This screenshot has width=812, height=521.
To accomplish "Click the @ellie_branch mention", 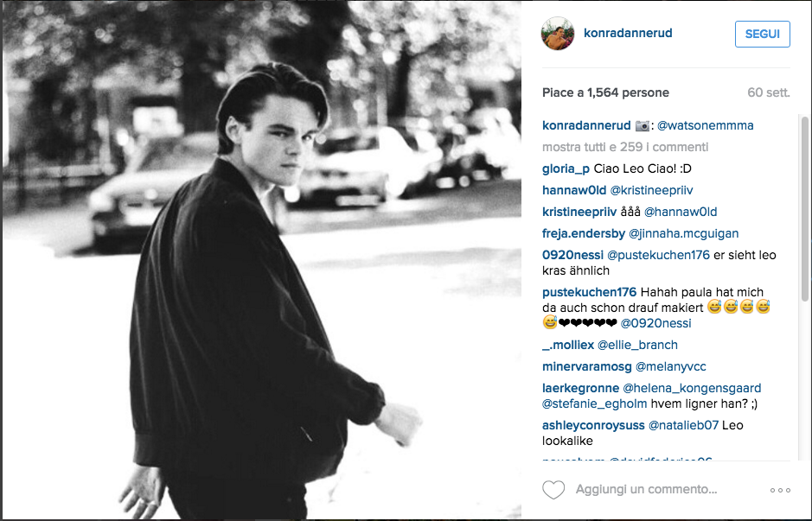I will click(x=637, y=345).
